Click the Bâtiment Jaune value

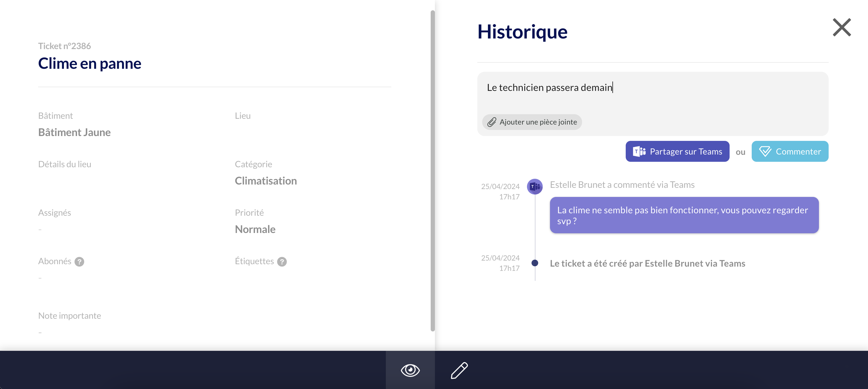(74, 132)
